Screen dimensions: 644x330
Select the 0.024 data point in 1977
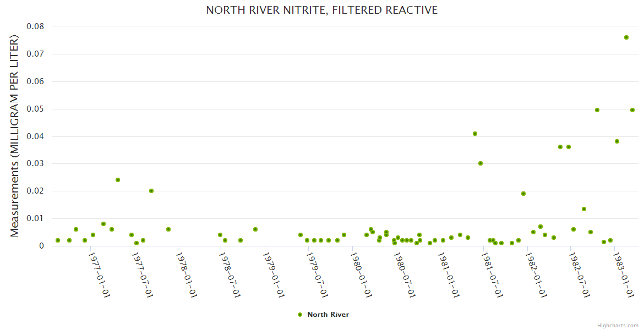pyautogui.click(x=118, y=180)
